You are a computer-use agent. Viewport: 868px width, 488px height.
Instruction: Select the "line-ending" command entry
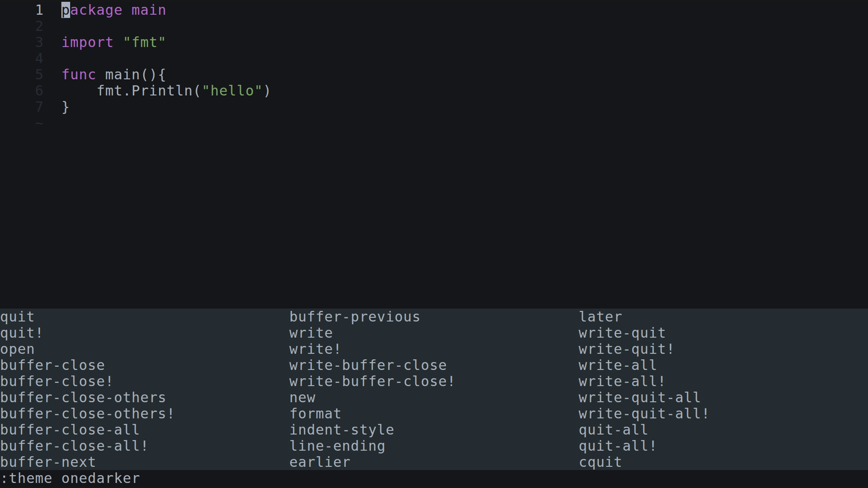337,446
